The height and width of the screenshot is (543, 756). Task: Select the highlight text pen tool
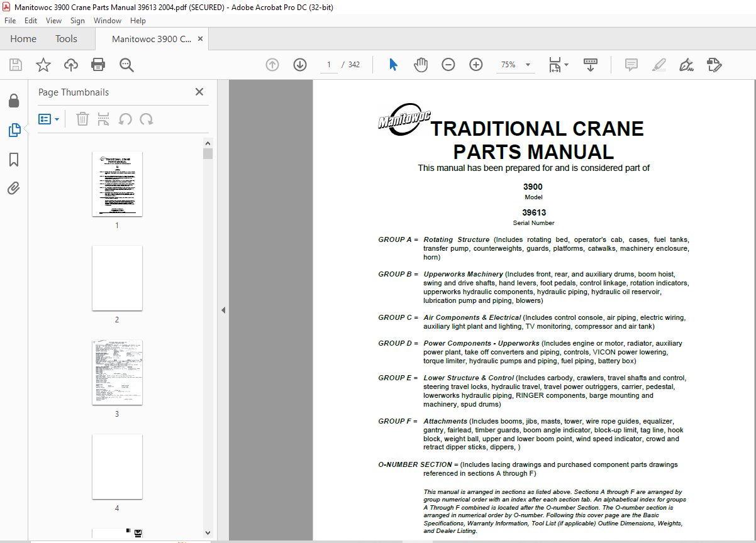tap(659, 65)
